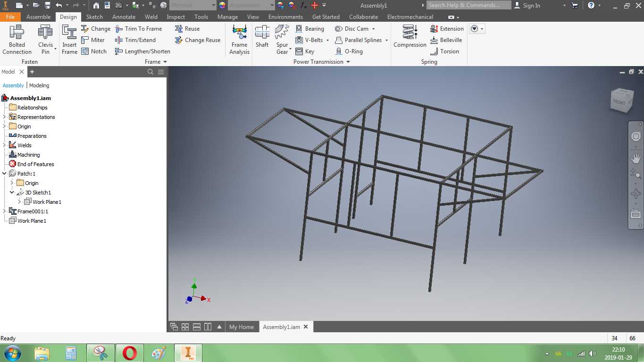Switch browser to Modeling view
Image resolution: width=644 pixels, height=362 pixels.
click(x=39, y=85)
